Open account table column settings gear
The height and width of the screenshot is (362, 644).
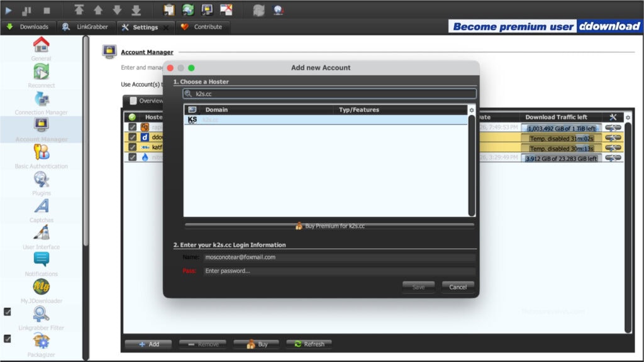(x=628, y=118)
